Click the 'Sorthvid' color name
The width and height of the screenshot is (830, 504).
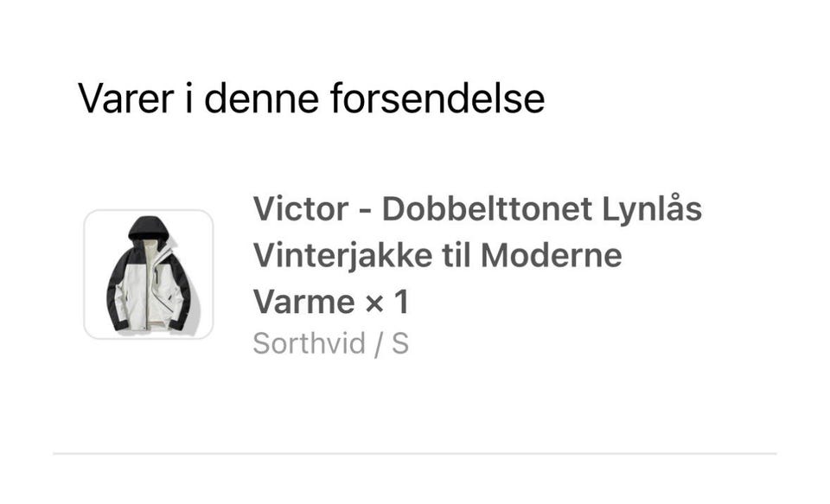tap(310, 343)
